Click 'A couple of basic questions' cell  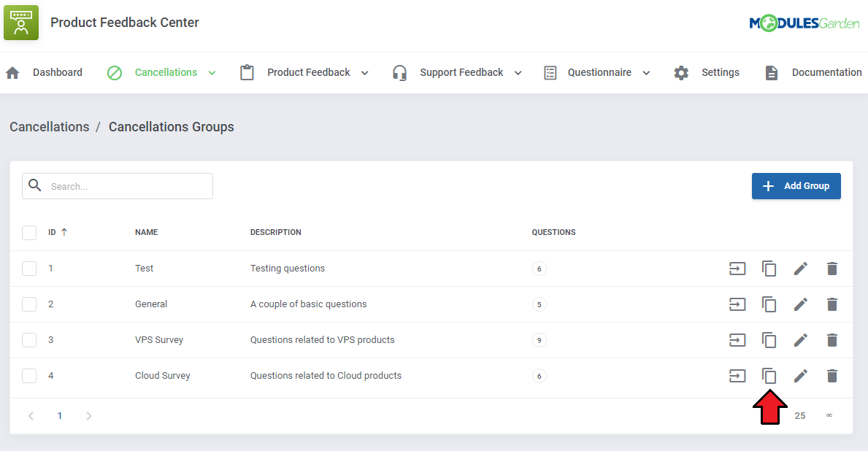(x=308, y=304)
